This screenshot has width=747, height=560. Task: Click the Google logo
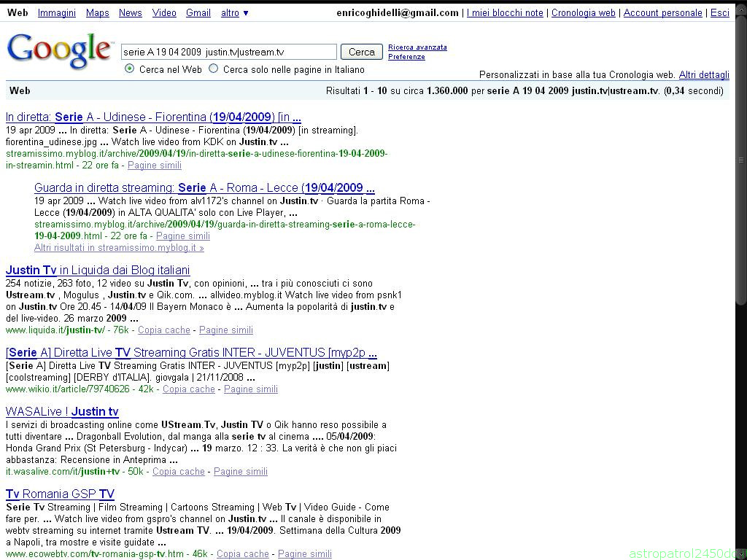pos(60,50)
